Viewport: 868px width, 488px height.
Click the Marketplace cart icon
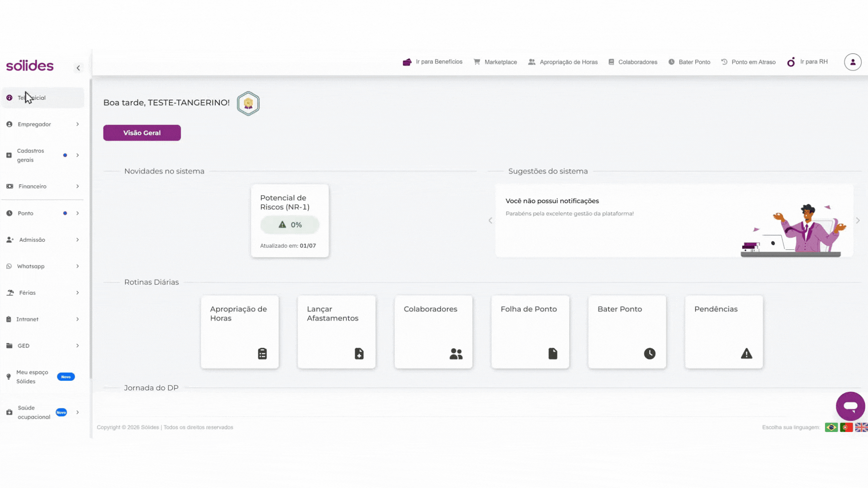pos(477,62)
